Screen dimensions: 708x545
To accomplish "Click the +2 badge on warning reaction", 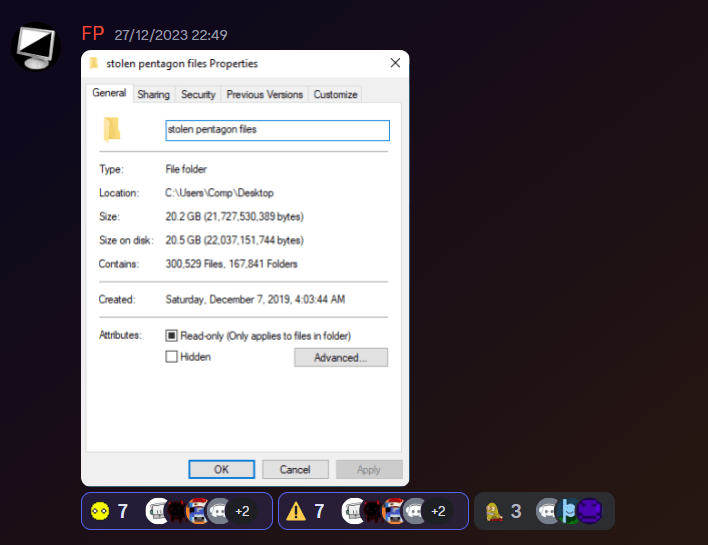I will pos(438,511).
